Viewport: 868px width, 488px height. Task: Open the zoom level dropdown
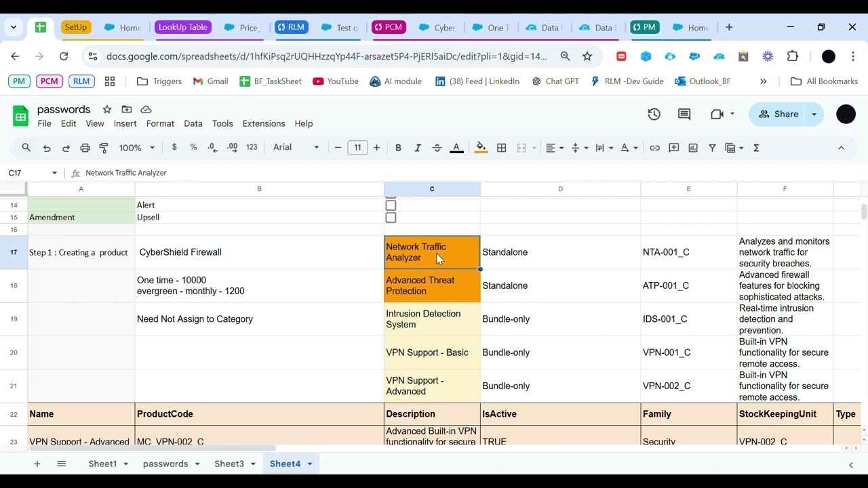pyautogui.click(x=137, y=148)
